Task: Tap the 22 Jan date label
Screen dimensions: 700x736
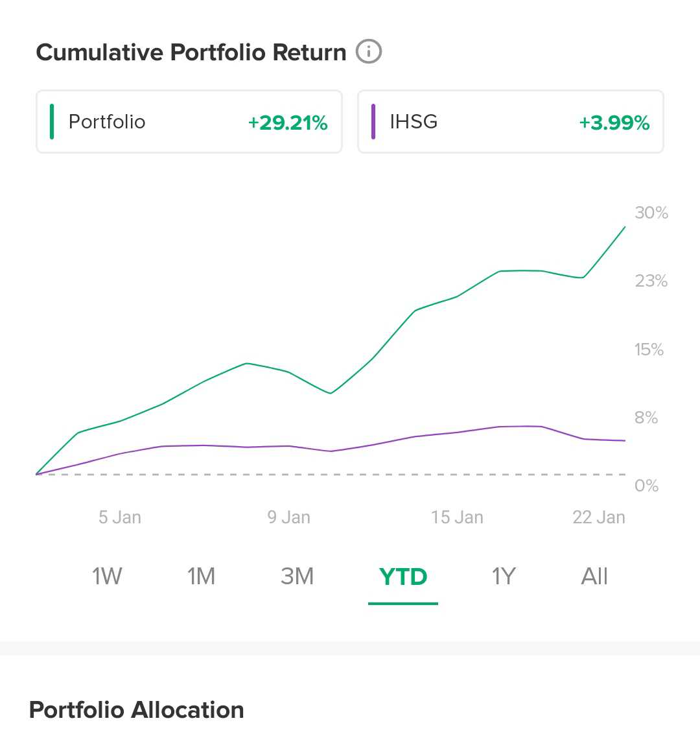Action: pyautogui.click(x=599, y=517)
